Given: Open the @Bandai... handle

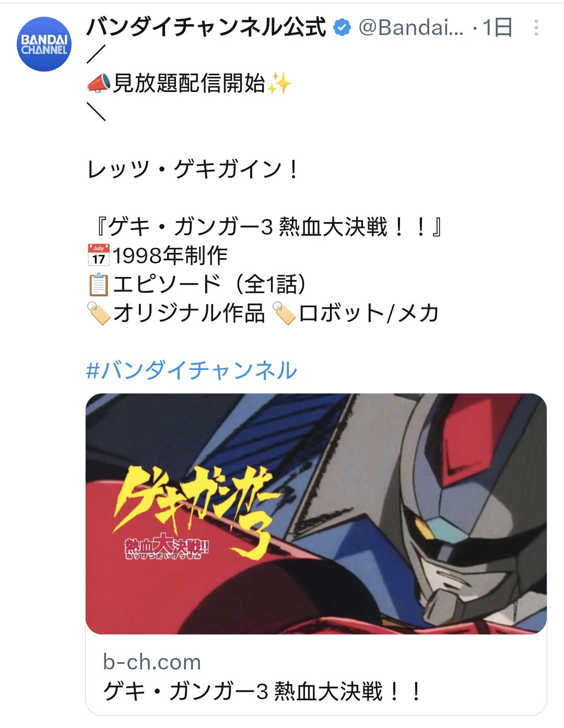Looking at the screenshot, I should click(x=410, y=28).
